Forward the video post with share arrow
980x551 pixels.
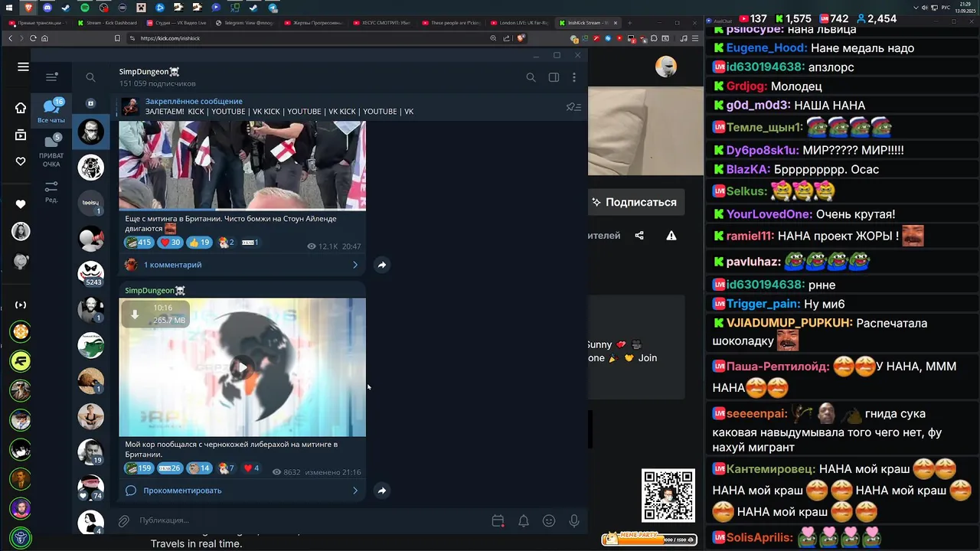381,491
